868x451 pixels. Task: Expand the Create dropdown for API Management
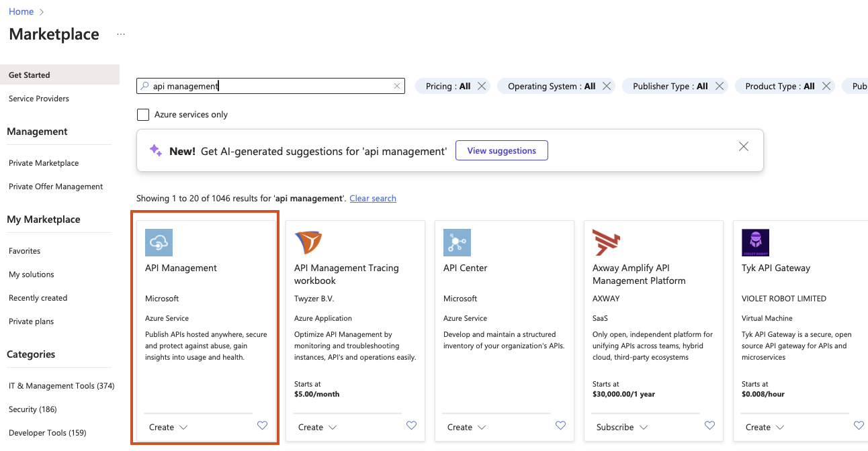(168, 428)
